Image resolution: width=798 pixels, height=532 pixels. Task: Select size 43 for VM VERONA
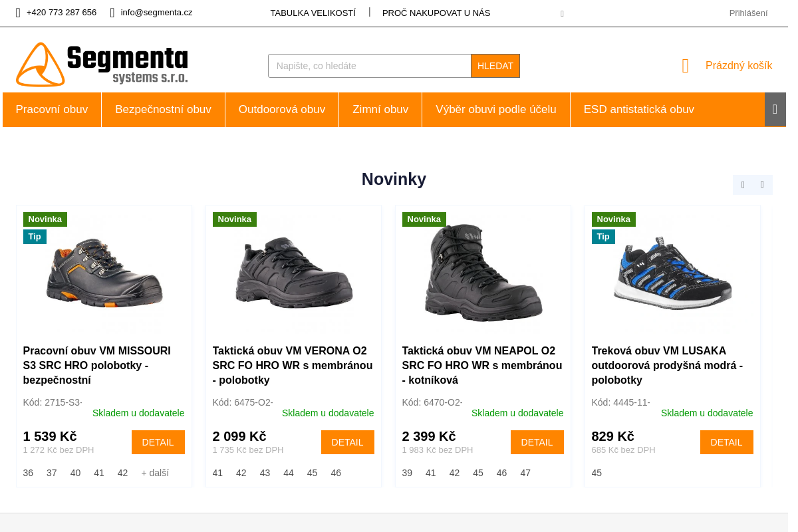[265, 473]
